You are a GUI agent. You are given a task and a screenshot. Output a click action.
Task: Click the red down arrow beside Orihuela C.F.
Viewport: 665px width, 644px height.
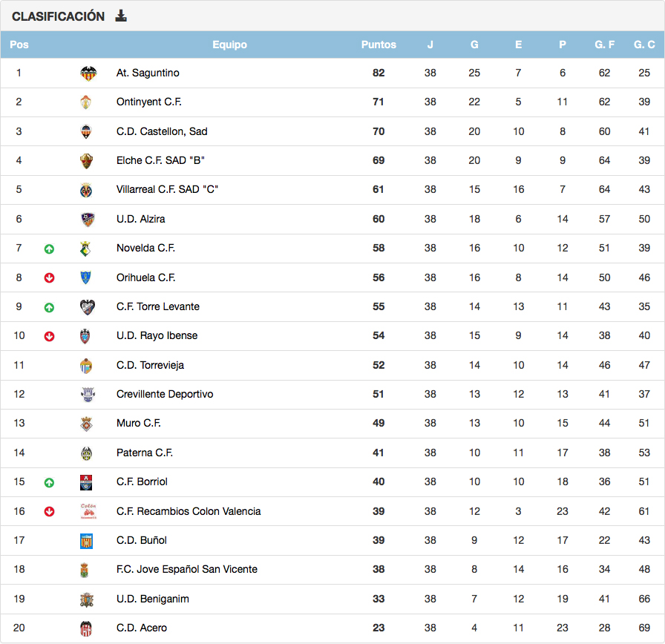coord(49,278)
